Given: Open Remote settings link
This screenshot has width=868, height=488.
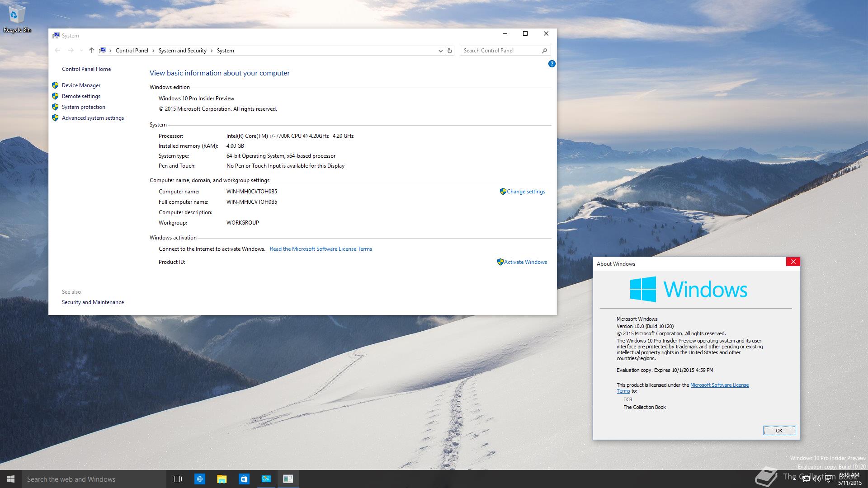Looking at the screenshot, I should 81,96.
